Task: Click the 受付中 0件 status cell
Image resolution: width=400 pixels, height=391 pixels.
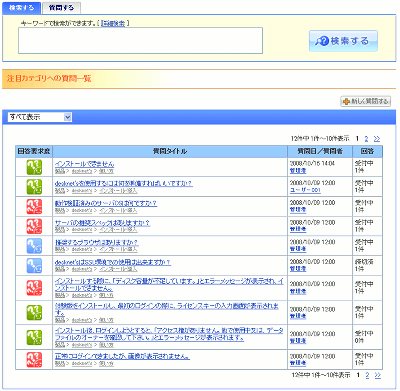Action: (364, 337)
